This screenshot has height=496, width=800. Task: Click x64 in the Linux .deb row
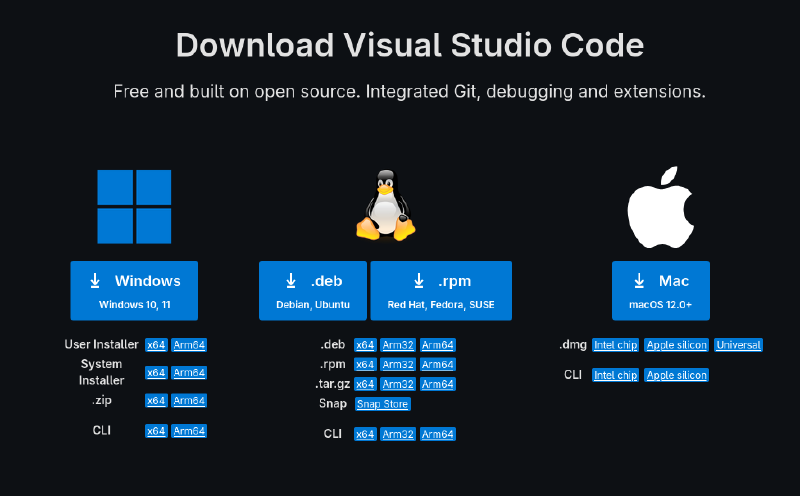365,345
